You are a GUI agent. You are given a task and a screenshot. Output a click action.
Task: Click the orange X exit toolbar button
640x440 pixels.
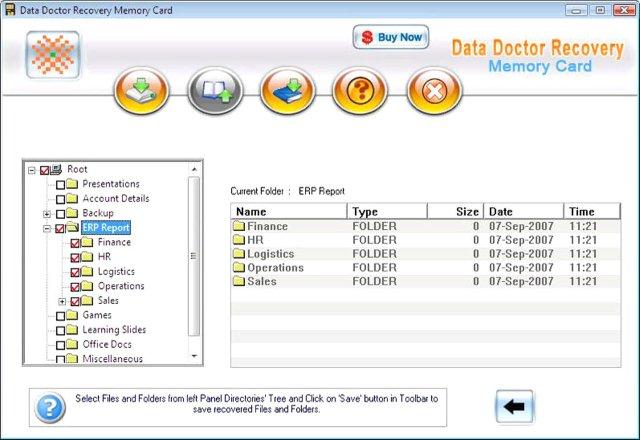point(434,90)
